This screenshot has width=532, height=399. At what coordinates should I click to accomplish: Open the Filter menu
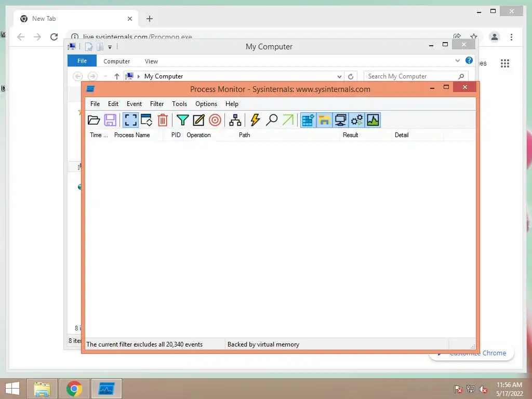coord(157,104)
